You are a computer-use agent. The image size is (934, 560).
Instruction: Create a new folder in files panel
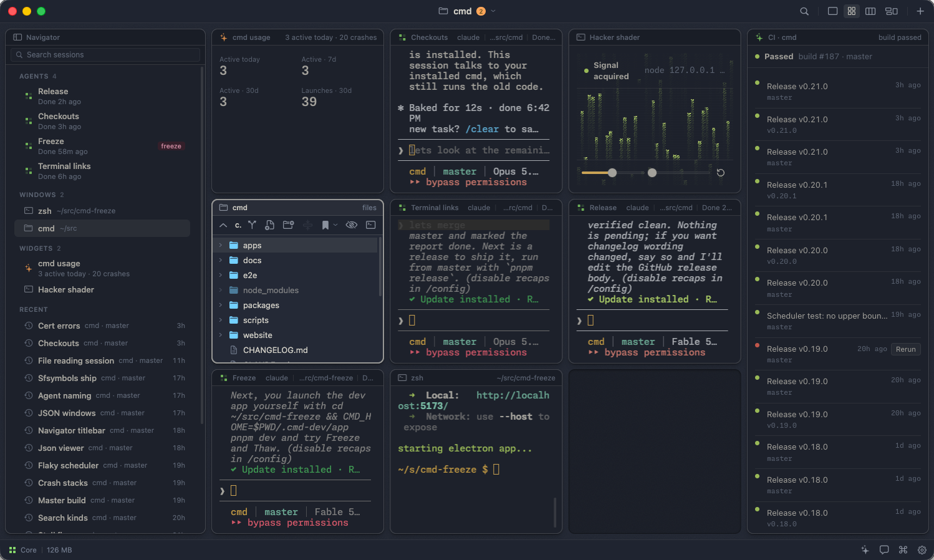click(288, 225)
